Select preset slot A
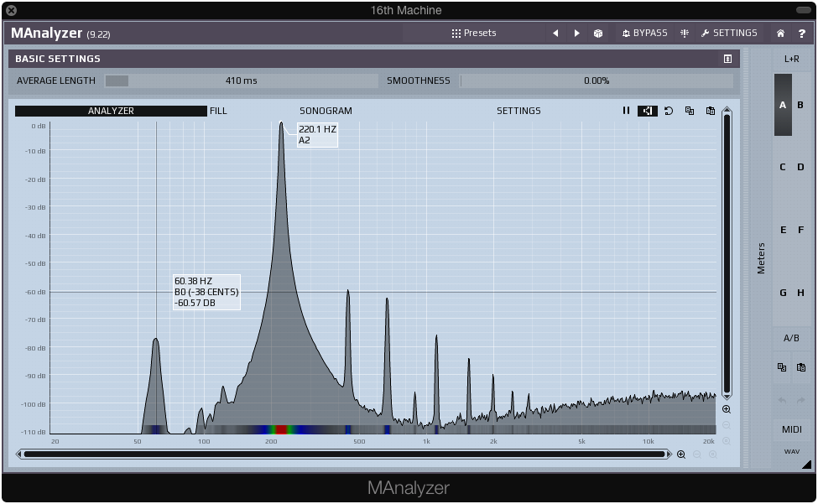 click(x=783, y=105)
